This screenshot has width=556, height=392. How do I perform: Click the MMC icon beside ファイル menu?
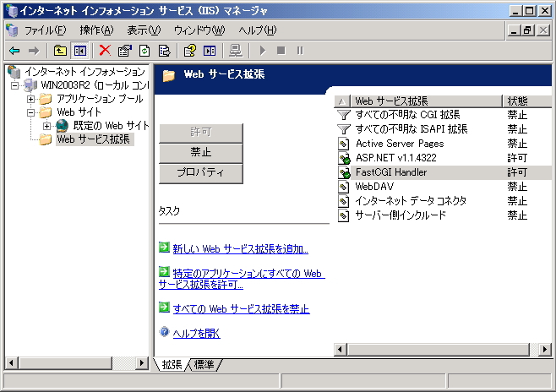(12, 30)
